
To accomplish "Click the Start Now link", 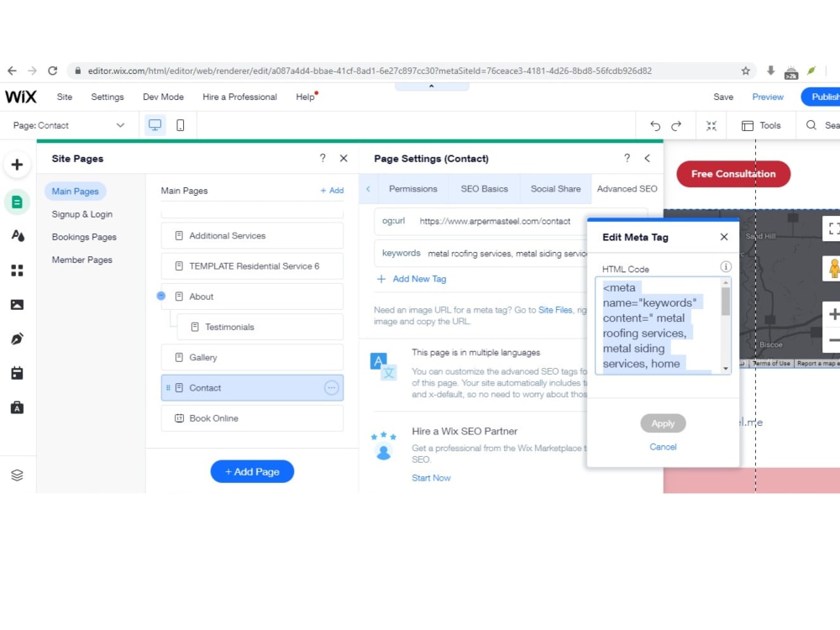I will [431, 478].
